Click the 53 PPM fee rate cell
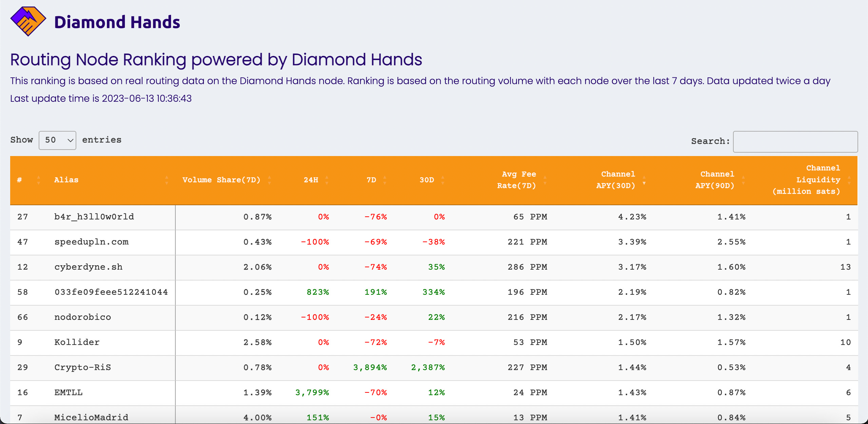The height and width of the screenshot is (424, 868). tap(530, 343)
